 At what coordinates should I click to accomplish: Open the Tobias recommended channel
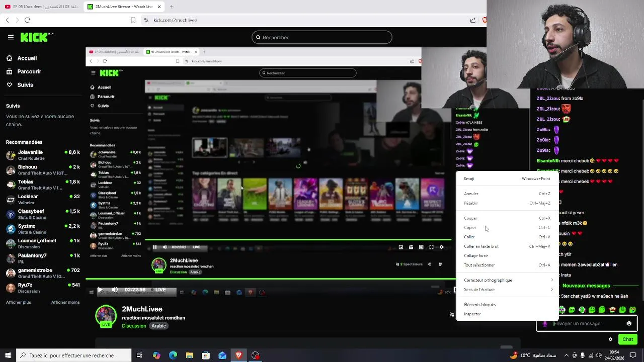click(x=43, y=185)
